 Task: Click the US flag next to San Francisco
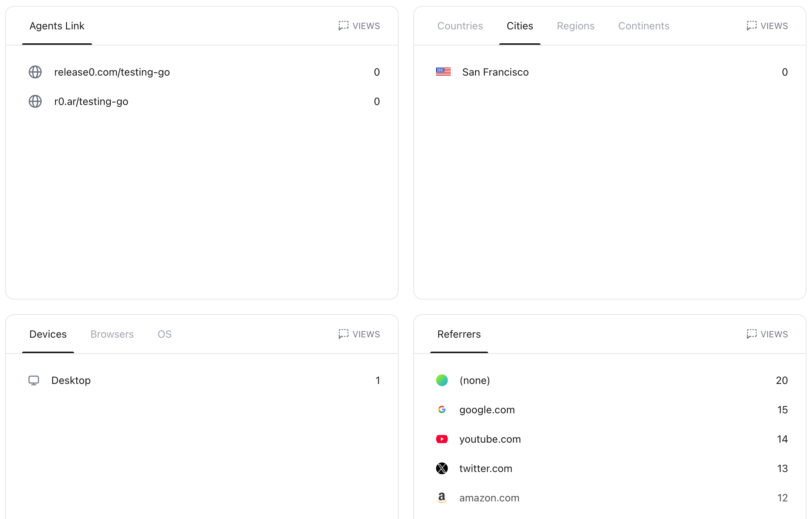pyautogui.click(x=443, y=72)
